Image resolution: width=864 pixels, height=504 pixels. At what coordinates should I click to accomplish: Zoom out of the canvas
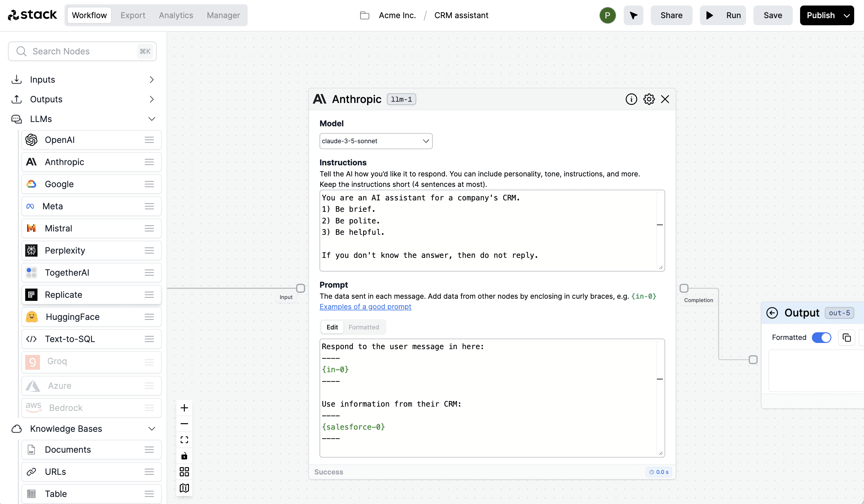(184, 424)
